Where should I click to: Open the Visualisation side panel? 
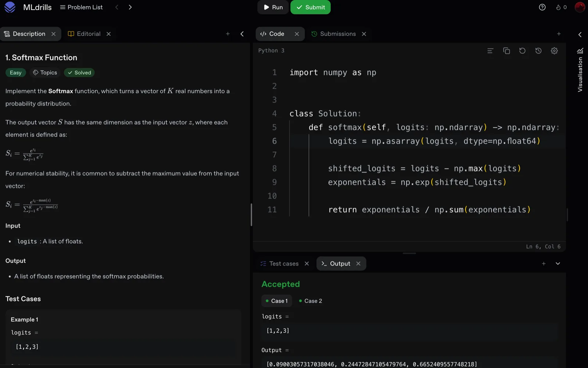coord(580,70)
